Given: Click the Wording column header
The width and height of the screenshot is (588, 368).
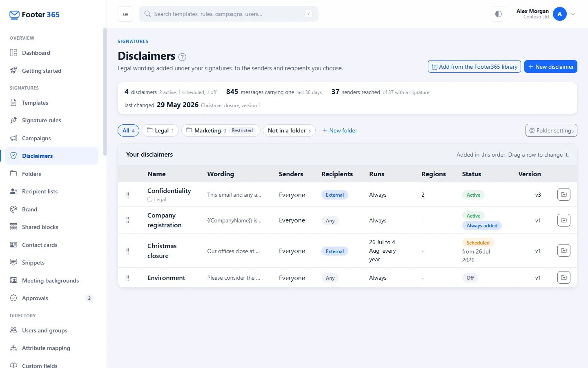Looking at the screenshot, I should [220, 174].
